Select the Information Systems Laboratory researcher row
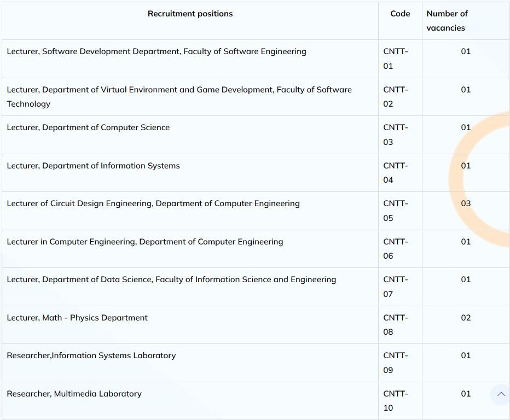 [x=91, y=355]
